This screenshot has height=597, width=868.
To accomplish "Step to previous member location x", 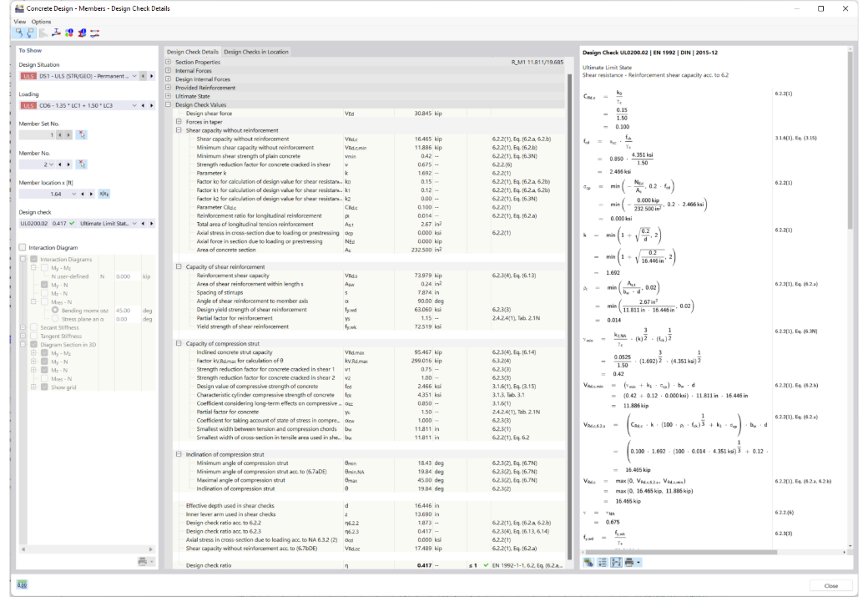I will (x=83, y=194).
